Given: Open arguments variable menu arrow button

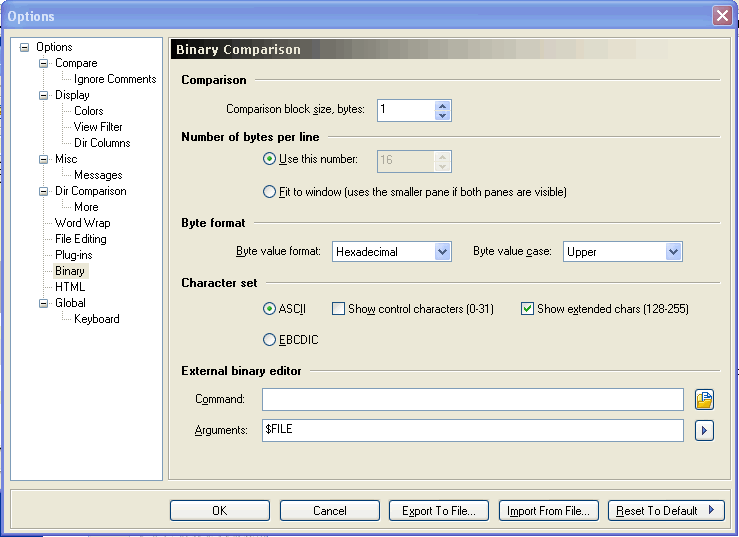Looking at the screenshot, I should pyautogui.click(x=704, y=430).
